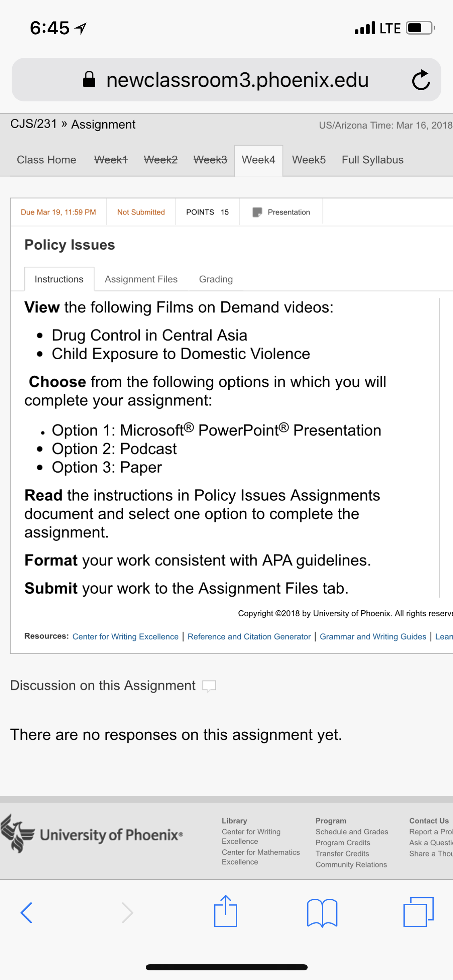Click the Presentation sticky-note icon
The width and height of the screenshot is (453, 980).
[257, 212]
